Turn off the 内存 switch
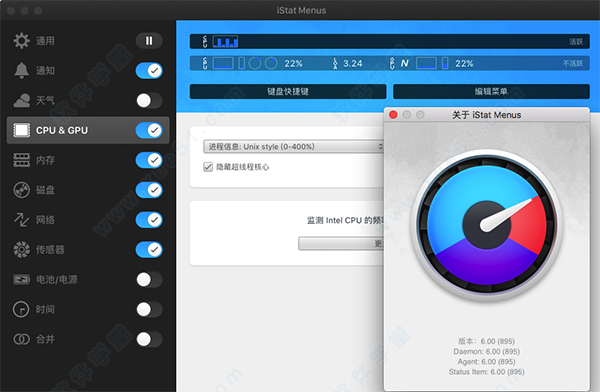The width and height of the screenshot is (600, 392). pyautogui.click(x=149, y=160)
